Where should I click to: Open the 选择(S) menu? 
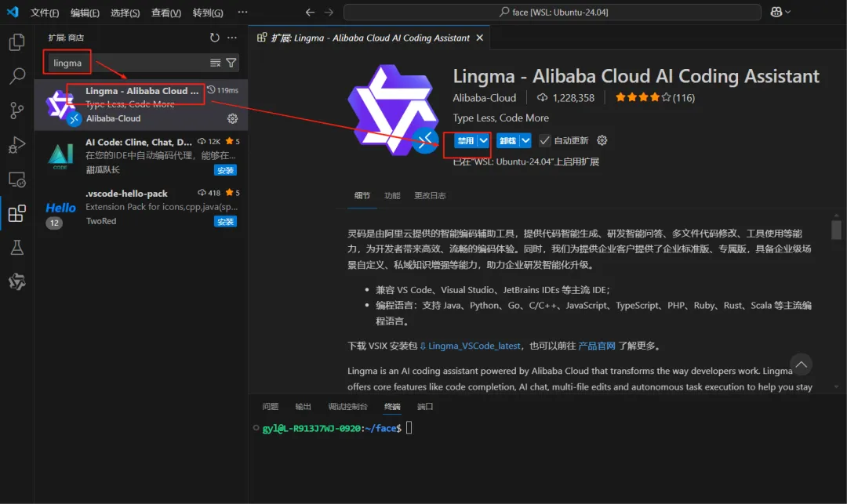[125, 13]
